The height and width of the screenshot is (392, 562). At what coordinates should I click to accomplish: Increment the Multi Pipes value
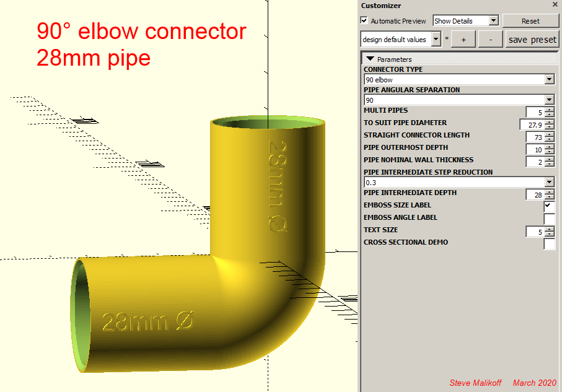548,110
